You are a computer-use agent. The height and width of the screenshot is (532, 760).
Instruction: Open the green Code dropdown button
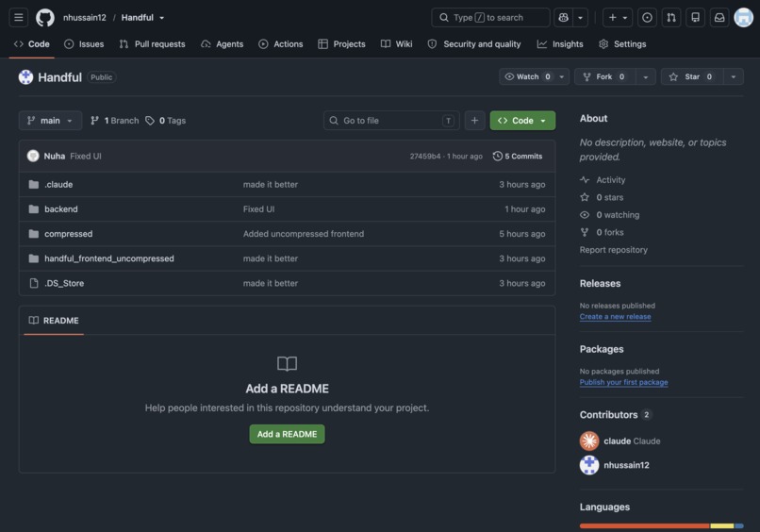(522, 121)
